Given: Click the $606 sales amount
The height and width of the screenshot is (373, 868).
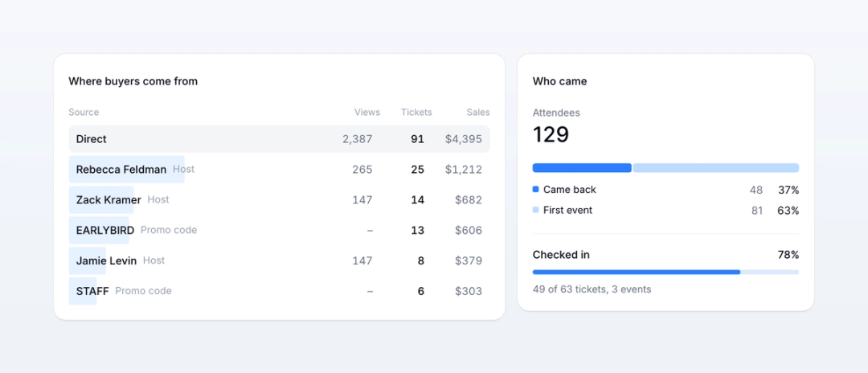Looking at the screenshot, I should point(469,230).
